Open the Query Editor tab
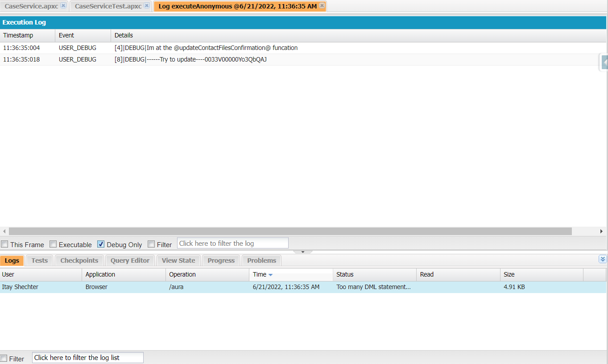 click(x=130, y=261)
